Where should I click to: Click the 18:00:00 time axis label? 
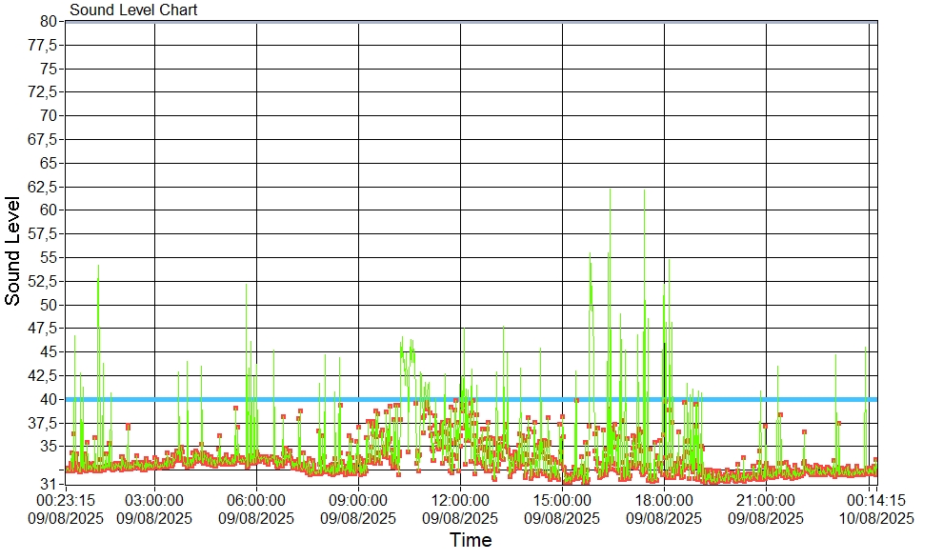[664, 500]
